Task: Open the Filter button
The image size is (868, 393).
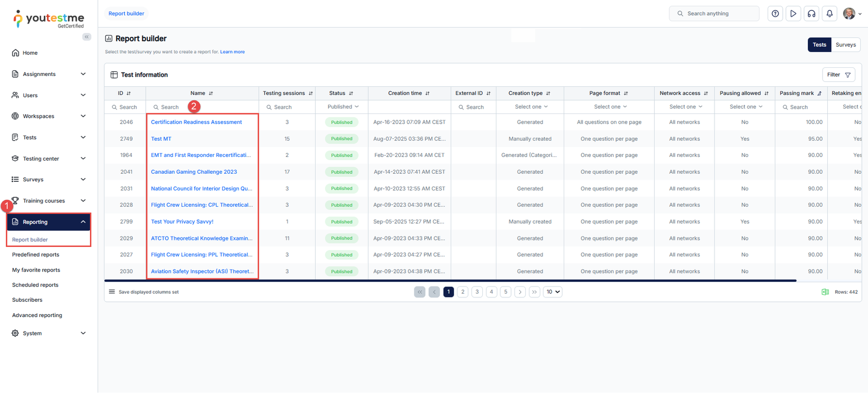Action: click(838, 75)
